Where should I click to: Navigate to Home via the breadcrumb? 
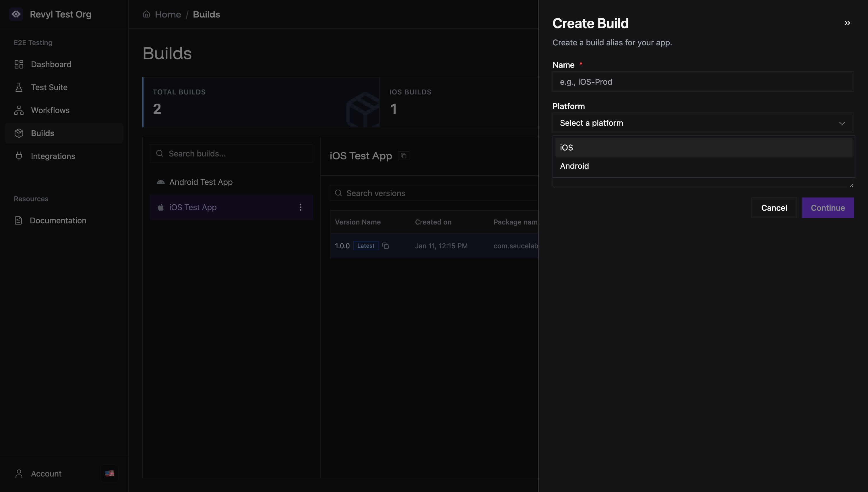point(168,14)
